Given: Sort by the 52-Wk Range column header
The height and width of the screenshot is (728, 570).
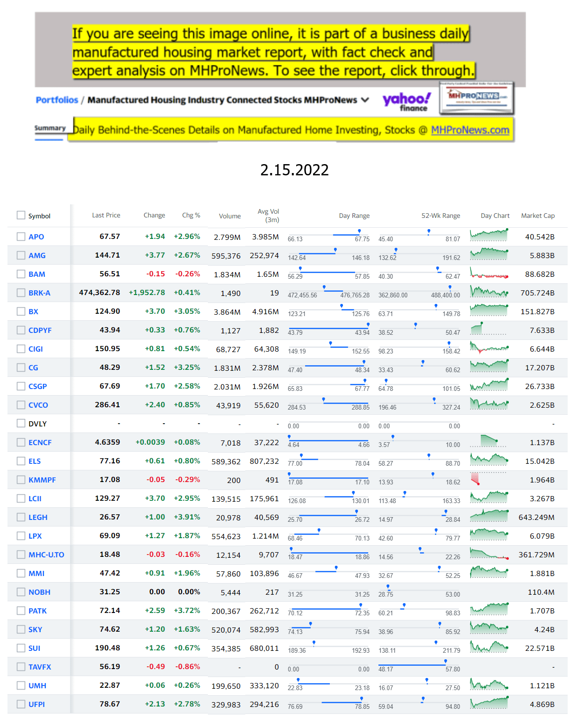Looking at the screenshot, I should 441,216.
